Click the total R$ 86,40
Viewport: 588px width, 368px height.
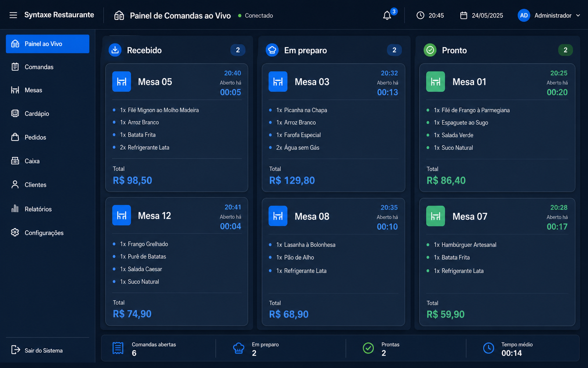pos(446,180)
